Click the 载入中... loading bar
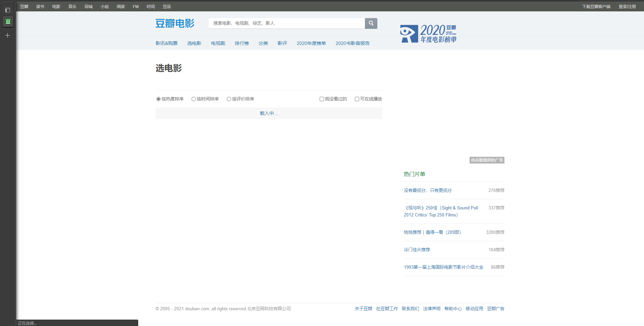644x326 pixels. (269, 113)
